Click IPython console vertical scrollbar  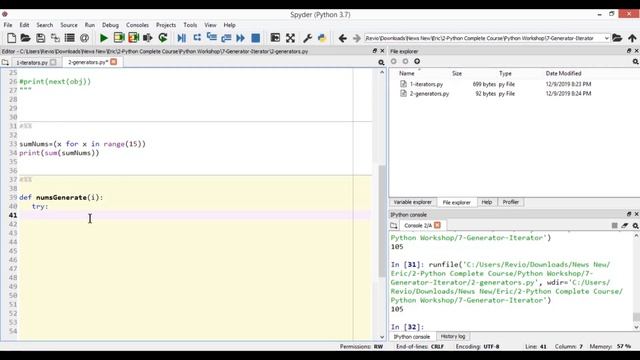coord(636,317)
